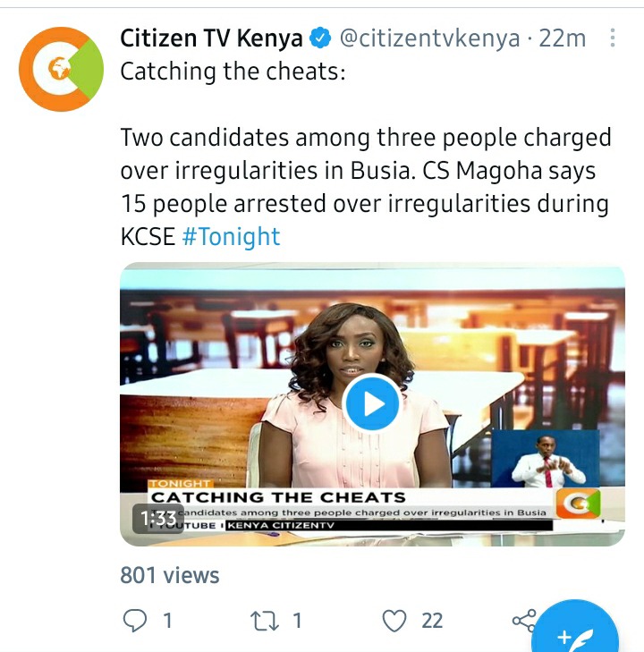644x652 pixels.
Task: Click the blue verified badge
Action: [x=320, y=38]
